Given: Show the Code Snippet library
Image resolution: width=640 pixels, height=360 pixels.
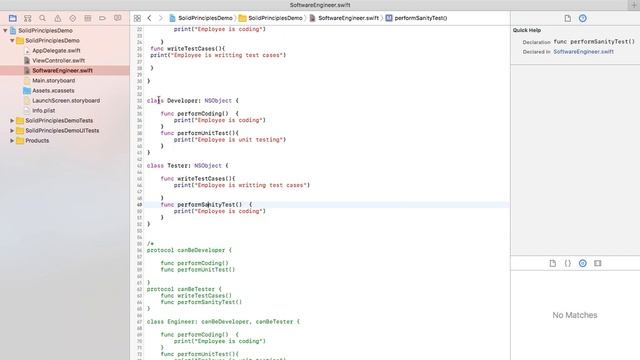Looking at the screenshot, I should click(x=568, y=263).
